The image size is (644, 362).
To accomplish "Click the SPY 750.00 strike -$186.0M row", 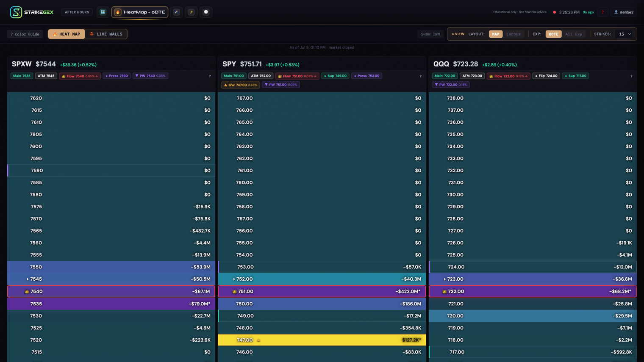I will tap(322, 304).
